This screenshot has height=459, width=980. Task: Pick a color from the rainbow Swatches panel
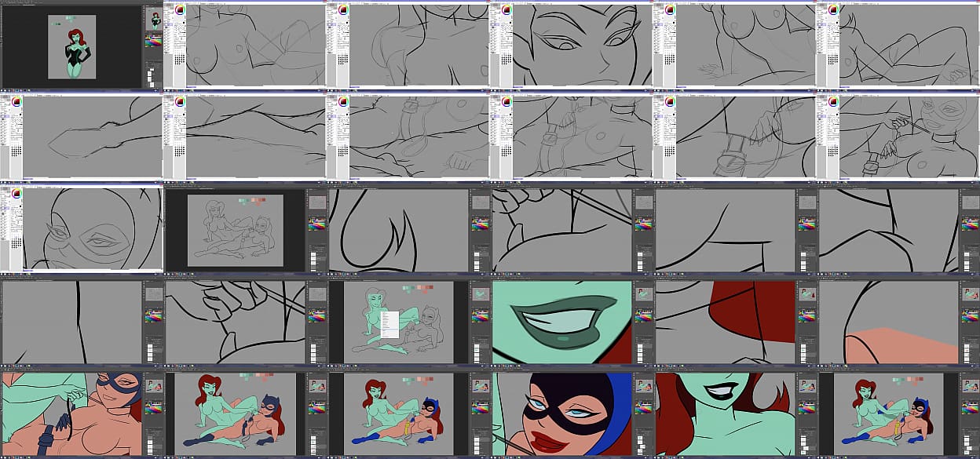click(x=155, y=41)
